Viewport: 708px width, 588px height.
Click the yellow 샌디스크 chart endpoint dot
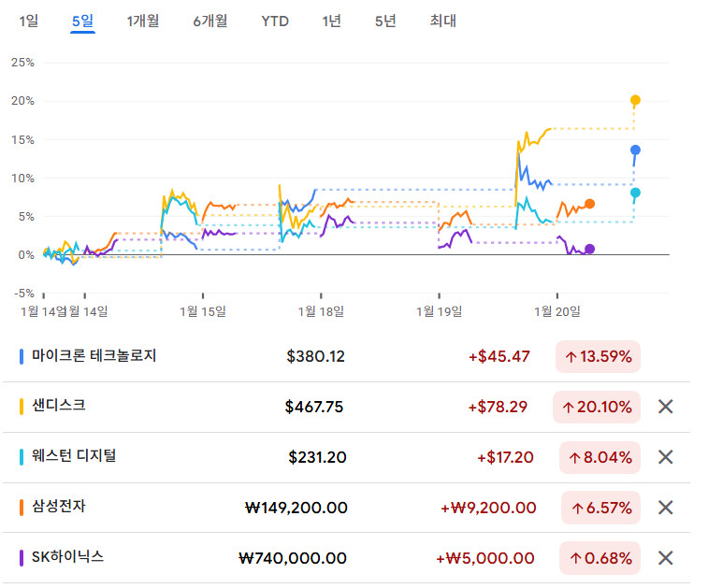point(635,100)
